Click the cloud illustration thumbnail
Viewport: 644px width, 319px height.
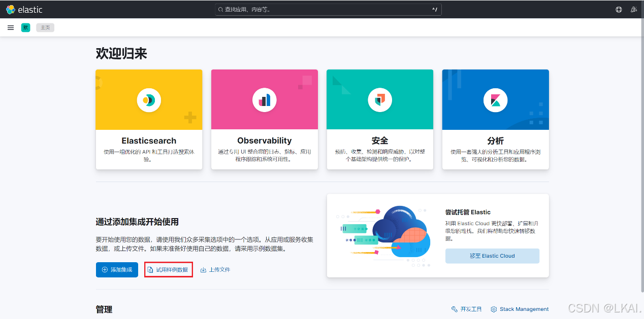(383, 236)
